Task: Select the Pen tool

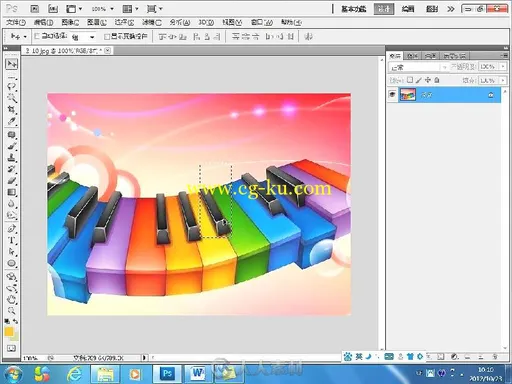Action: click(12, 229)
